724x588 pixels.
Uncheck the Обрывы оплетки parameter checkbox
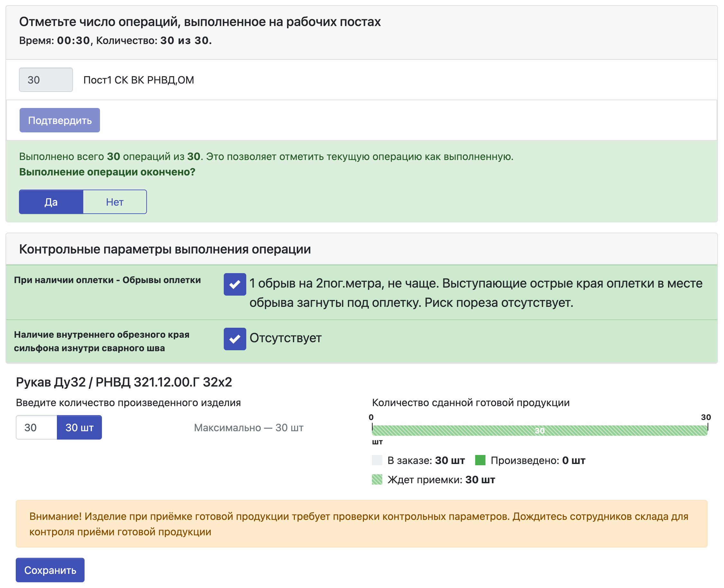coord(235,284)
